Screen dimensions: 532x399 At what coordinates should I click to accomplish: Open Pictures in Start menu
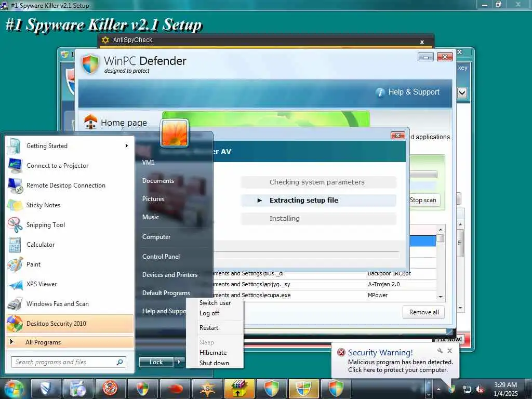point(153,199)
